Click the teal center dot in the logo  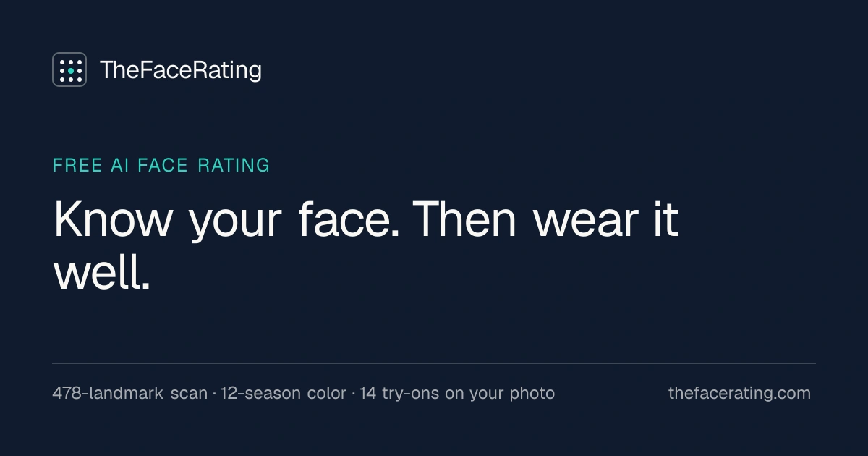pyautogui.click(x=69, y=70)
